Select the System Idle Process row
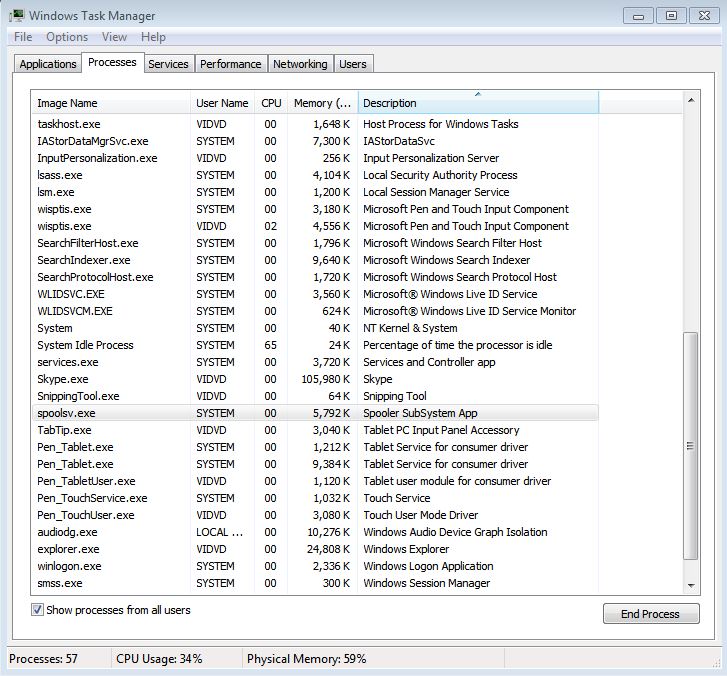 tap(85, 345)
